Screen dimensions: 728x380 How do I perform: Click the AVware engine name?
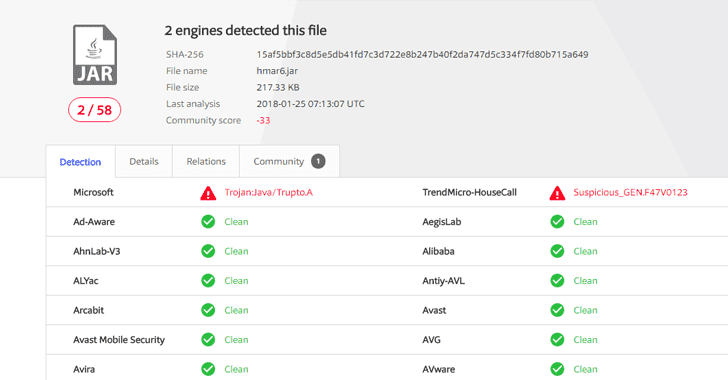click(439, 369)
